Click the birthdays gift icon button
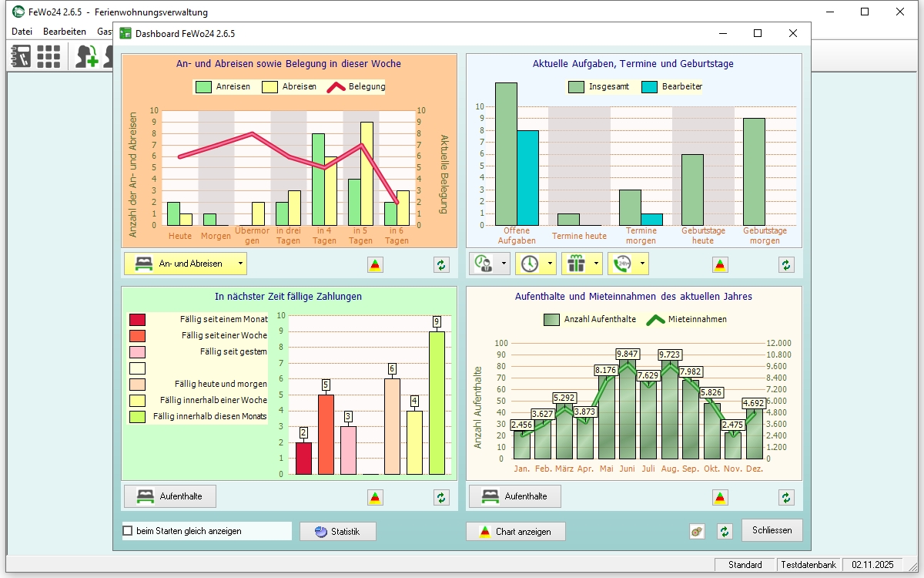Screen dimensions: 924x578 click(576, 264)
